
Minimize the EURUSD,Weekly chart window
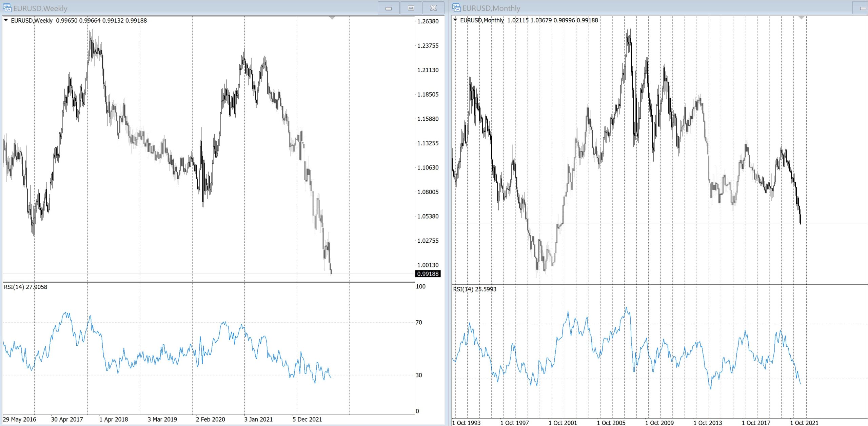pyautogui.click(x=389, y=8)
